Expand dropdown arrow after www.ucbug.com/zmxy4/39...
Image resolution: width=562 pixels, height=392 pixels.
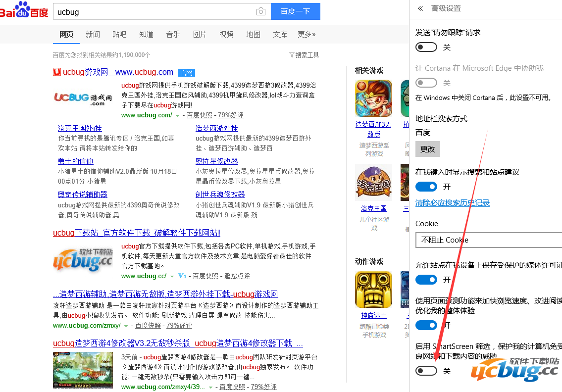click(x=211, y=388)
